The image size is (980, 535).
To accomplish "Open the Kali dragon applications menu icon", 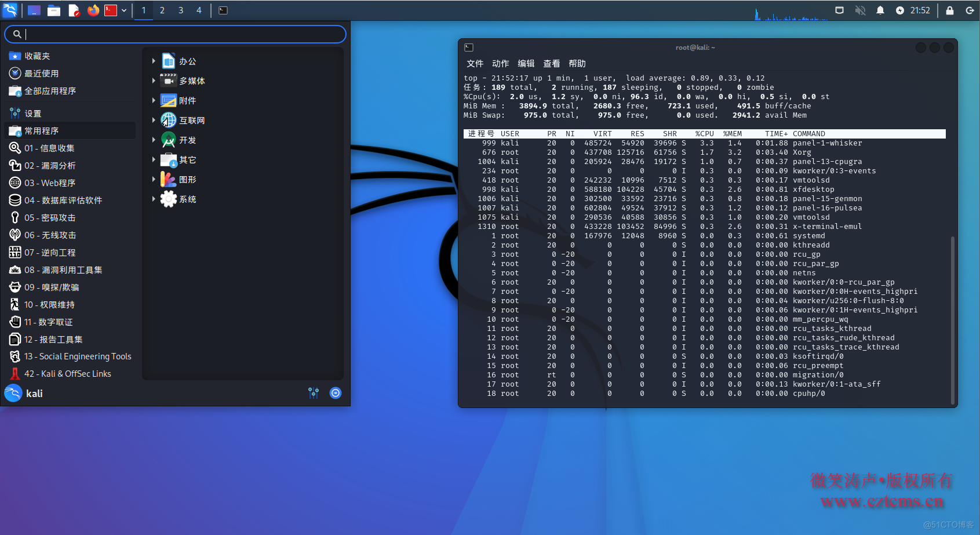I will (10, 10).
